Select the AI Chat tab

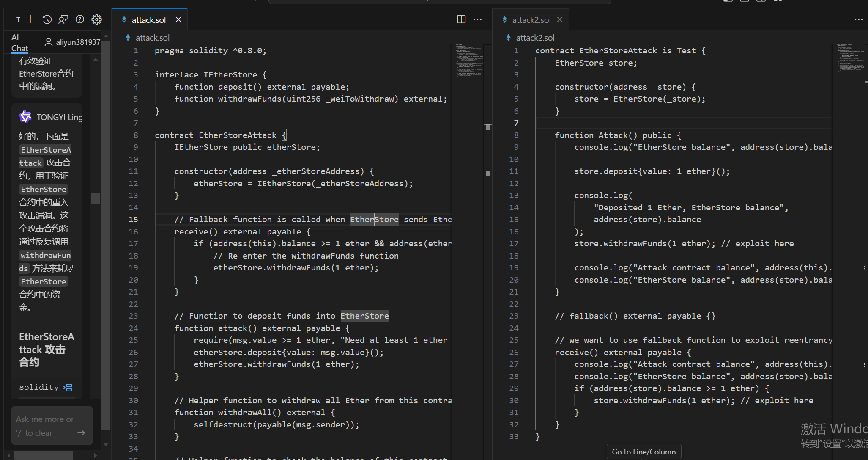(19, 43)
